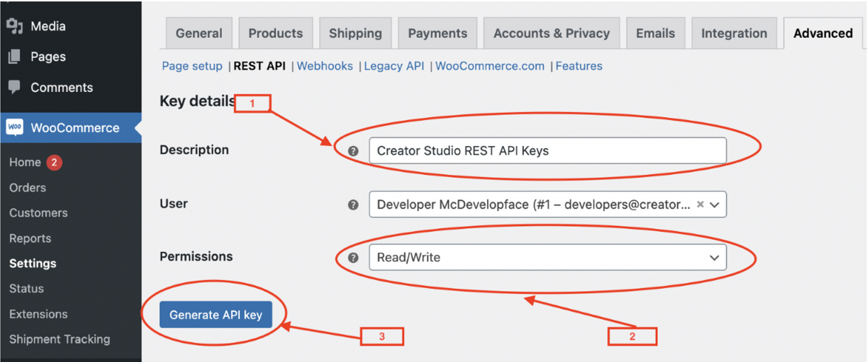Open the User dropdown arrow
Viewport: 868px width, 362px height.
[714, 205]
